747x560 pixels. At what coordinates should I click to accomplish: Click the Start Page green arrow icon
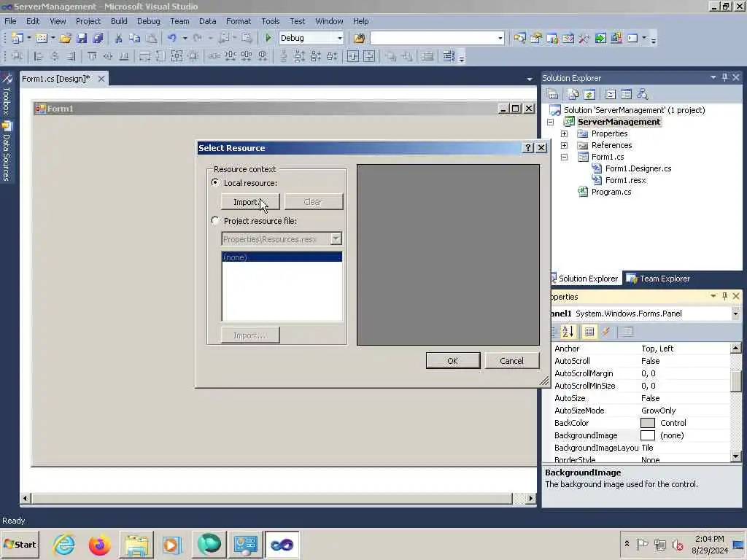pyautogui.click(x=600, y=38)
